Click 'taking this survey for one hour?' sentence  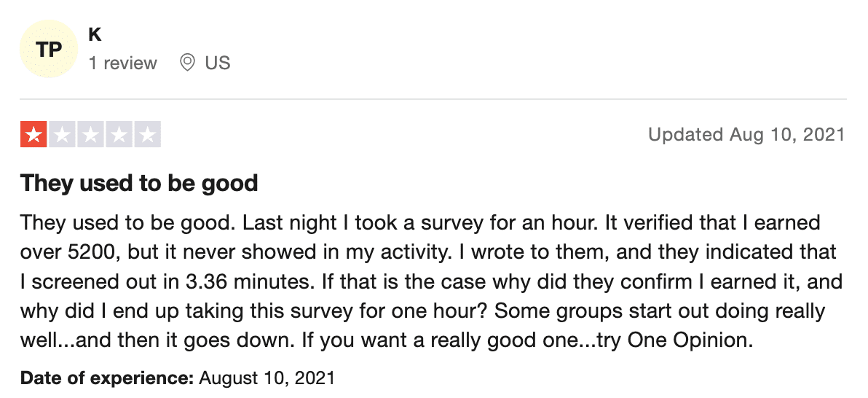pyautogui.click(x=336, y=311)
